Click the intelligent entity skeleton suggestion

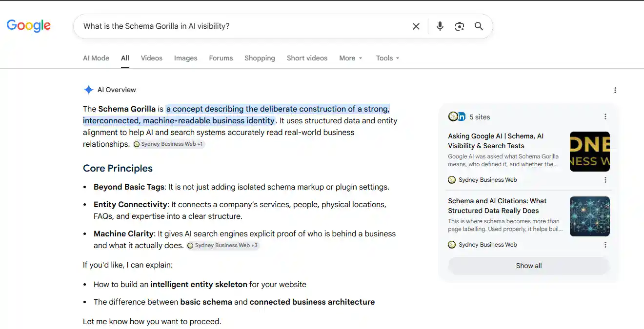click(x=200, y=284)
